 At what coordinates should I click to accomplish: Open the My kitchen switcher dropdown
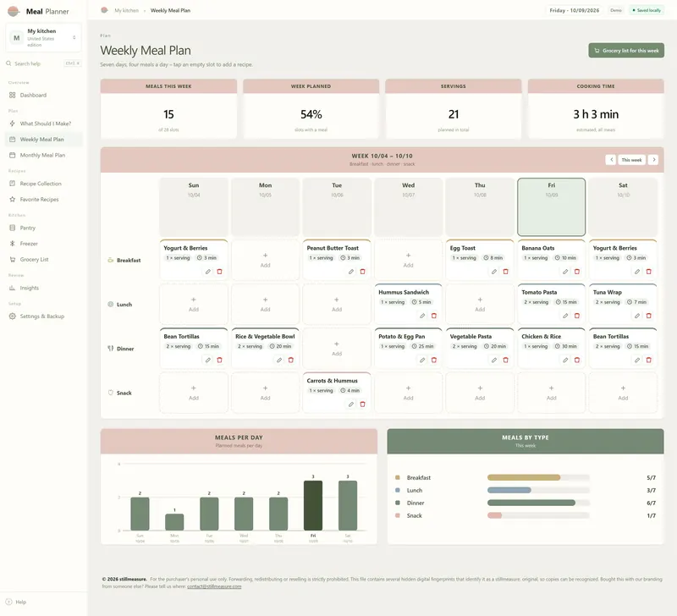click(x=44, y=37)
